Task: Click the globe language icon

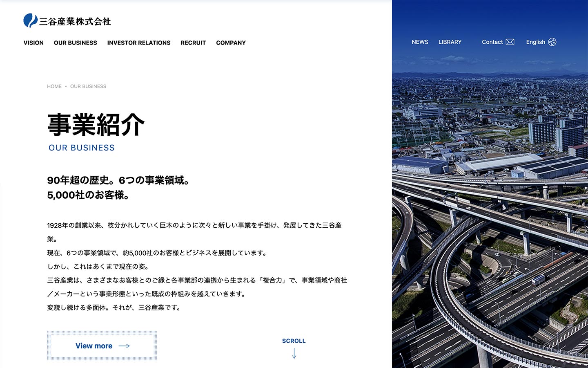Action: tap(552, 42)
